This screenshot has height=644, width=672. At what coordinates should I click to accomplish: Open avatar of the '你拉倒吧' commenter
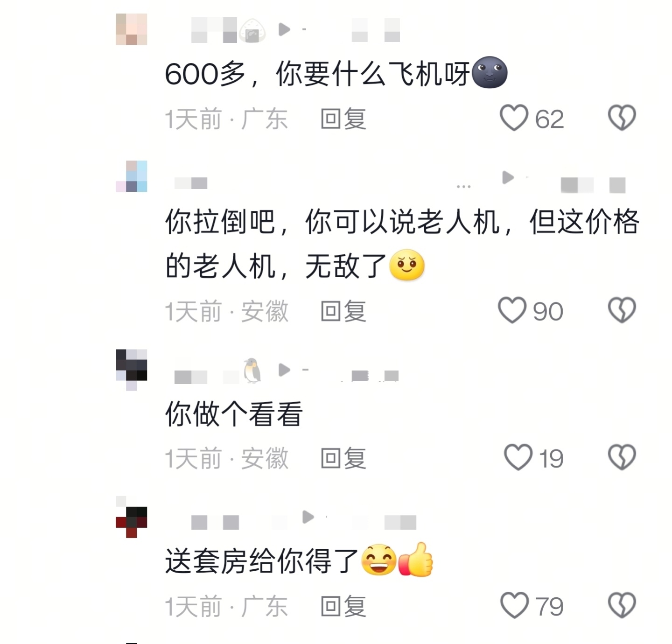(132, 176)
